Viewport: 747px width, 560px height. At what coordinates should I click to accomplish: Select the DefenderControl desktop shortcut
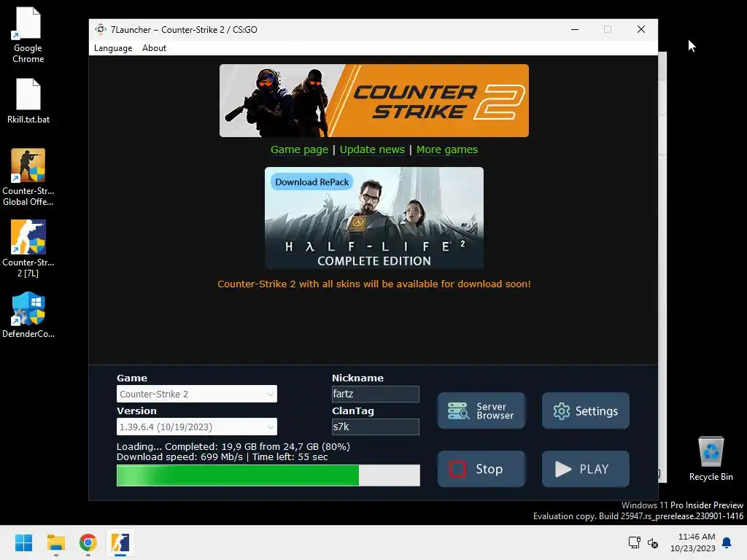tap(28, 315)
